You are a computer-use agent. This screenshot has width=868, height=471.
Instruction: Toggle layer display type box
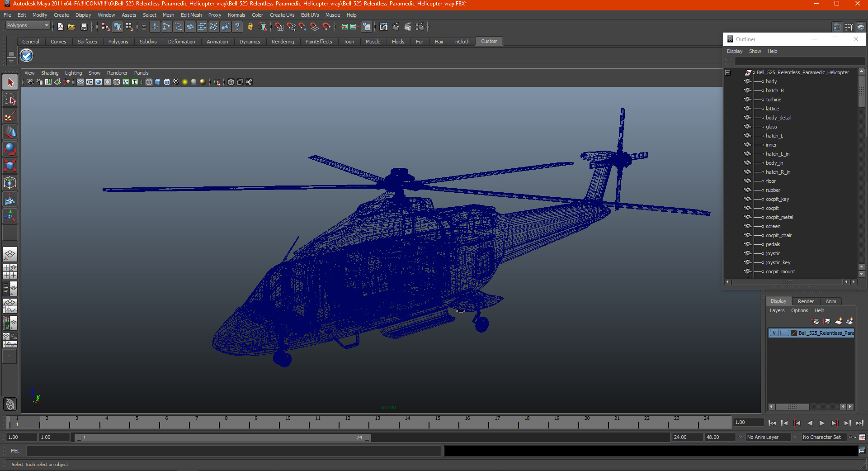pyautogui.click(x=784, y=333)
